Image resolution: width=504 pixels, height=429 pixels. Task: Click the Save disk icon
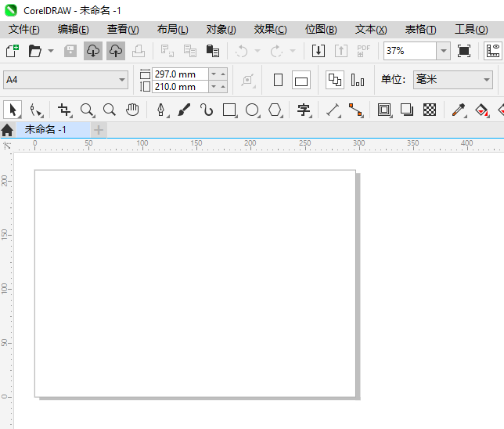point(70,51)
